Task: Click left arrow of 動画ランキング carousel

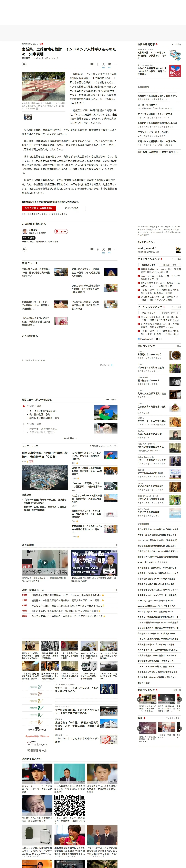Action: (x=139, y=699)
